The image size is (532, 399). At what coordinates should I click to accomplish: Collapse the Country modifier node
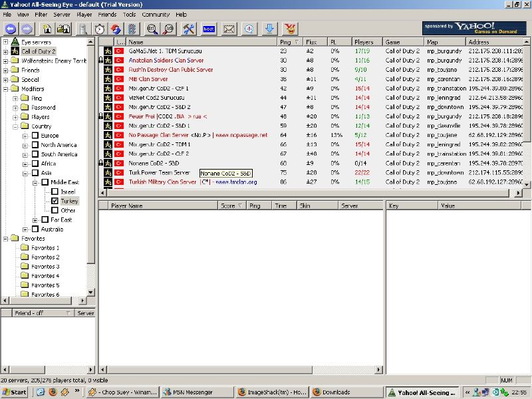click(15, 126)
